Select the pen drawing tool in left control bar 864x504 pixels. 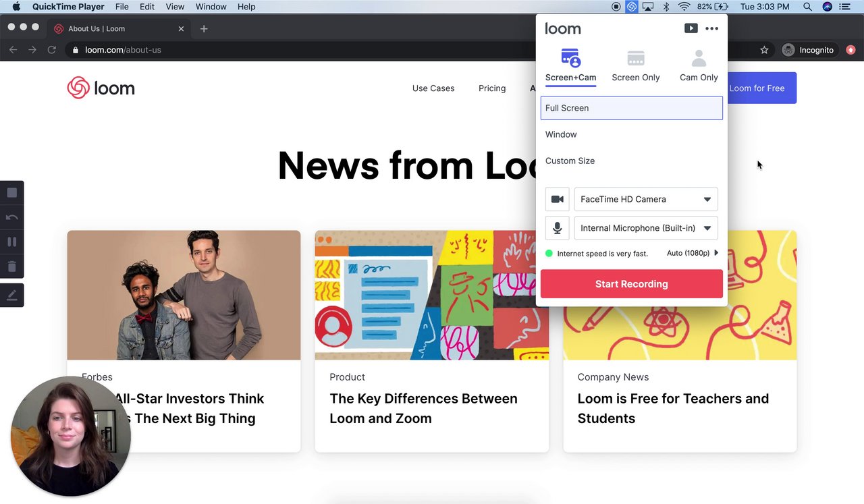pyautogui.click(x=11, y=295)
